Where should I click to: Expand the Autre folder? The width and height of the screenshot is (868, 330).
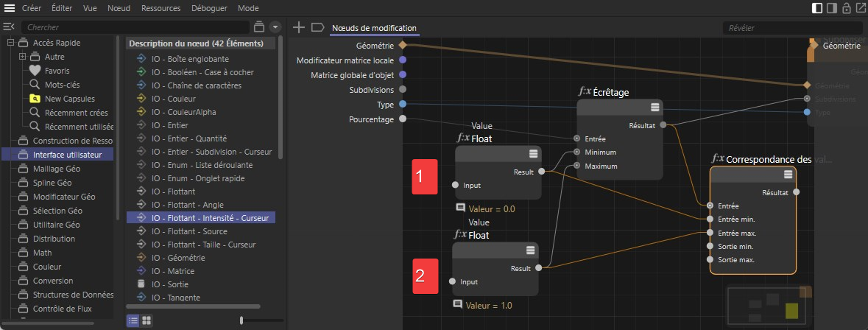coord(22,57)
